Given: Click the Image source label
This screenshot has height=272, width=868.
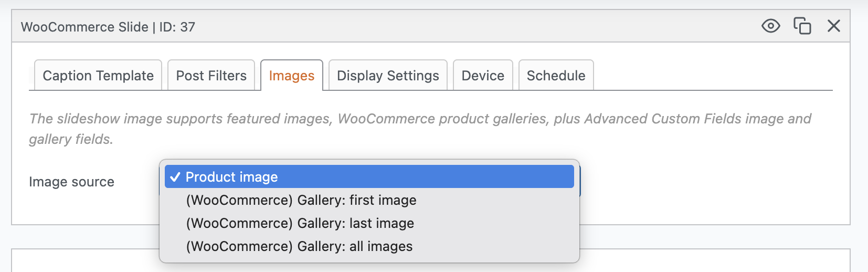Looking at the screenshot, I should point(71,182).
